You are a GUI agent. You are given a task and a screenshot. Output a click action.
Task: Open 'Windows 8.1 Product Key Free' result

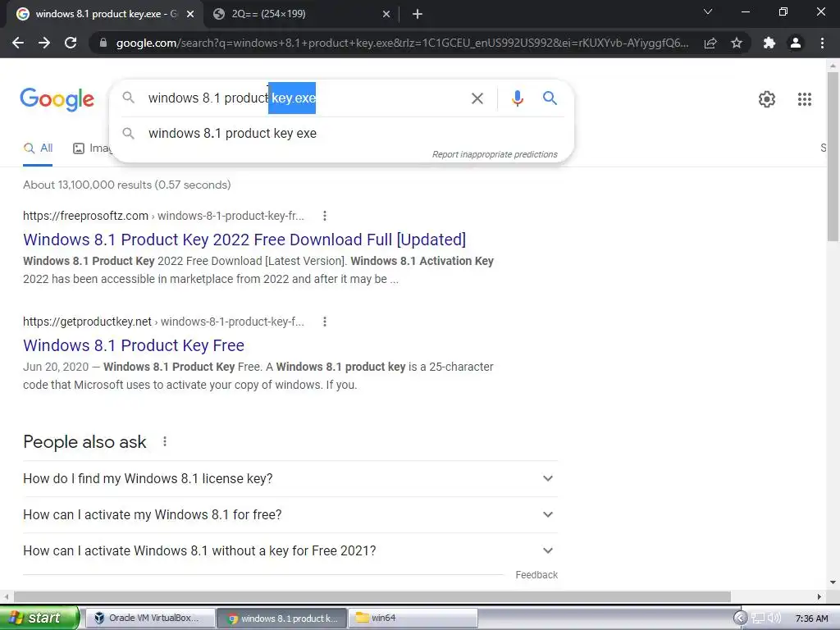134,345
